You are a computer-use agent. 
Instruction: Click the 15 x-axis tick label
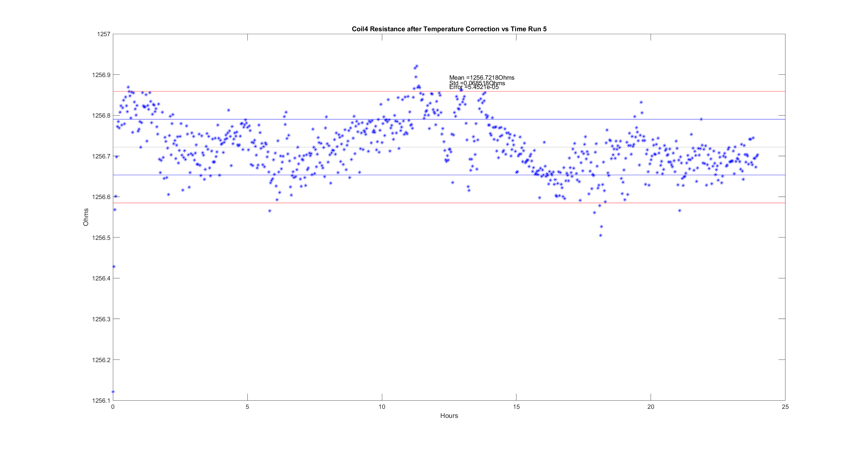tap(516, 407)
